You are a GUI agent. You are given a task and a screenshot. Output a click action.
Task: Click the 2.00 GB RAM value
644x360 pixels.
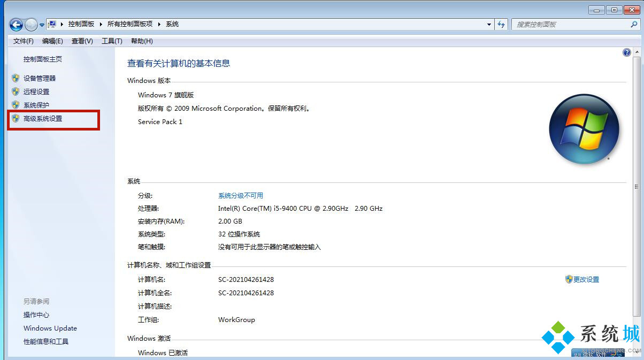(x=230, y=221)
